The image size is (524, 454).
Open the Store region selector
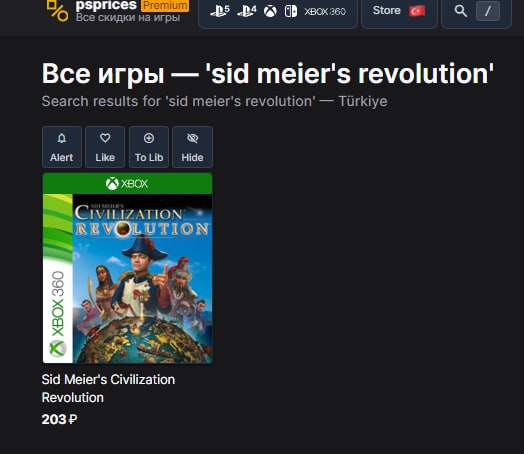[x=399, y=11]
